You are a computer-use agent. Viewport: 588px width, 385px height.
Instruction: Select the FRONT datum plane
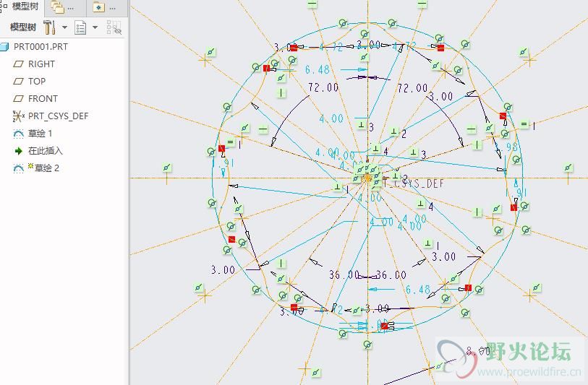click(x=43, y=98)
